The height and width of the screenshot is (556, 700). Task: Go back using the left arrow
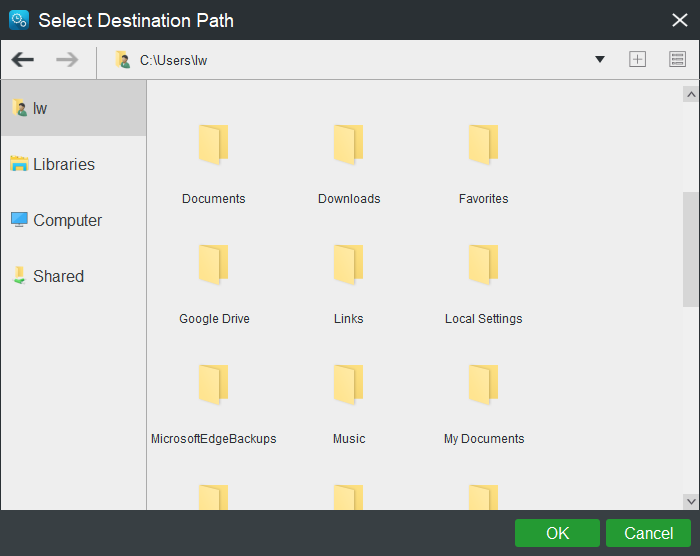[x=23, y=59]
